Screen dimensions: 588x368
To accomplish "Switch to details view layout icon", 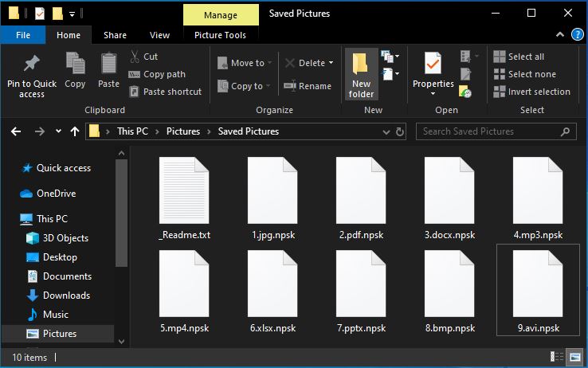I will tap(556, 357).
